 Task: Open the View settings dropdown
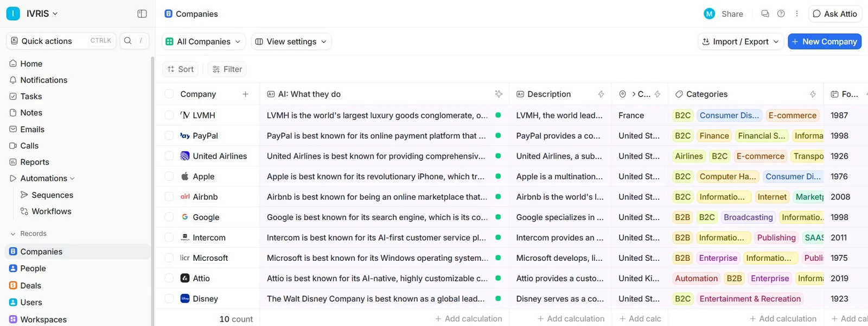291,41
